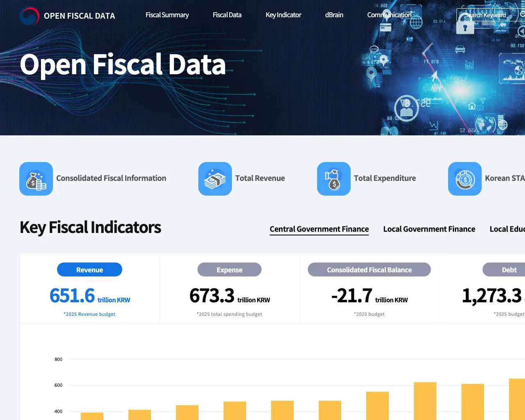This screenshot has height=420, width=525.
Task: Click the 673.3 trillion KRW expense value
Action: point(230,296)
